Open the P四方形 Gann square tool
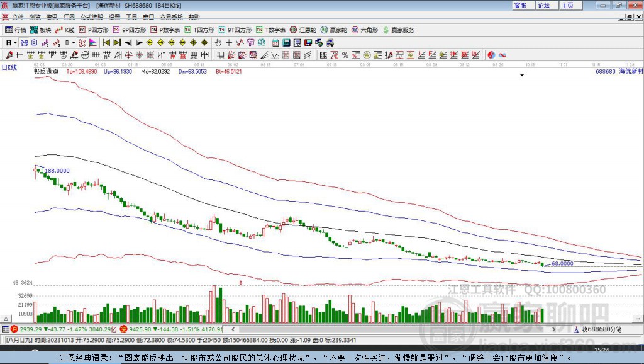644x364 pixels. point(94,30)
